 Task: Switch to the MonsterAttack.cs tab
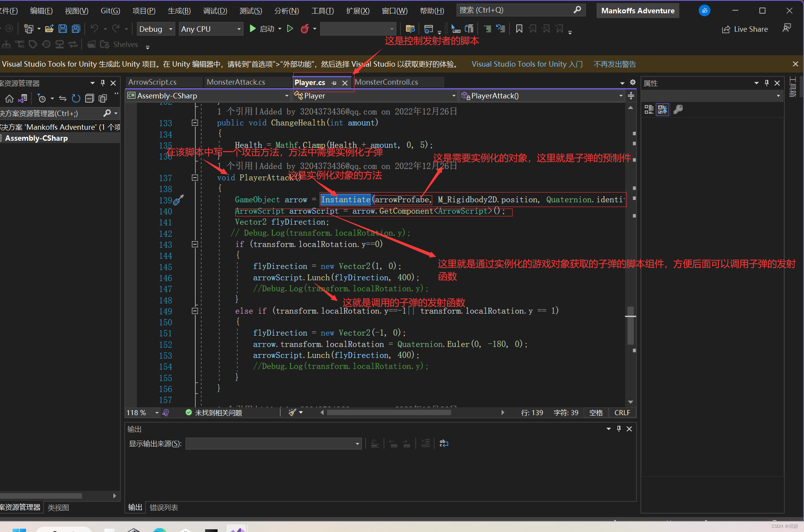(x=236, y=82)
